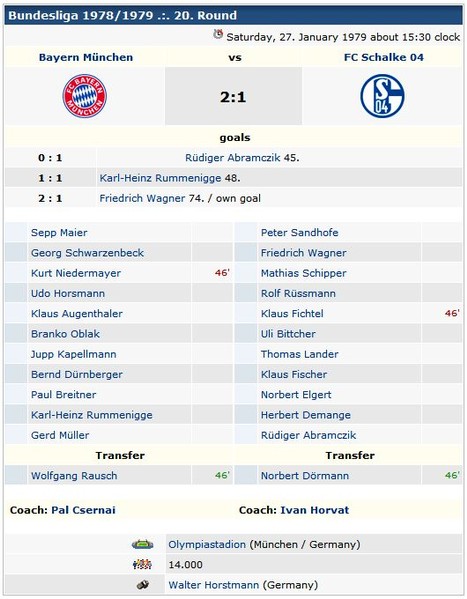Open Friedrich Wagner own goal scorer link
Image resolution: width=467 pixels, height=599 pixels.
pos(142,198)
